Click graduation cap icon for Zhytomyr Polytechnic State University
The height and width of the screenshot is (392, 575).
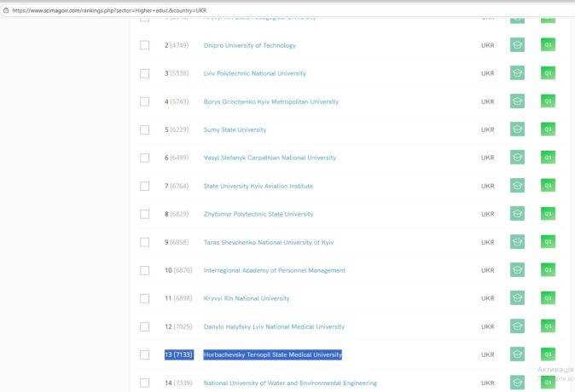[x=517, y=214]
